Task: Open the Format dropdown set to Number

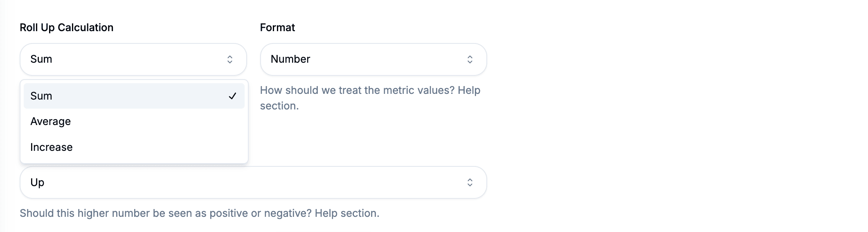Action: (x=373, y=59)
